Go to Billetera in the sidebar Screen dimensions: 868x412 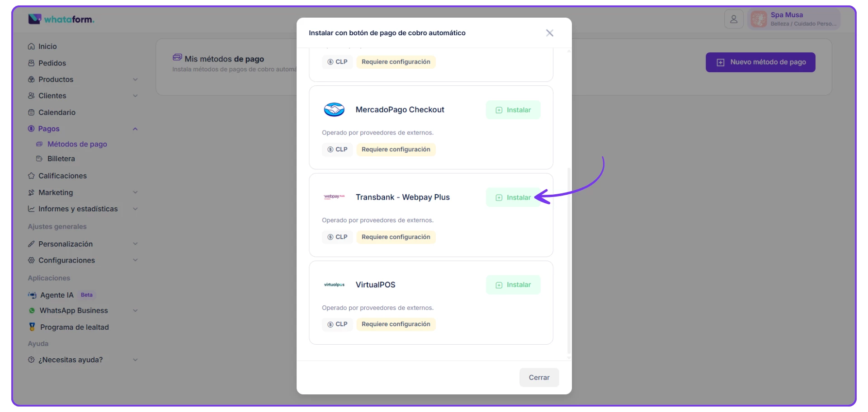61,159
